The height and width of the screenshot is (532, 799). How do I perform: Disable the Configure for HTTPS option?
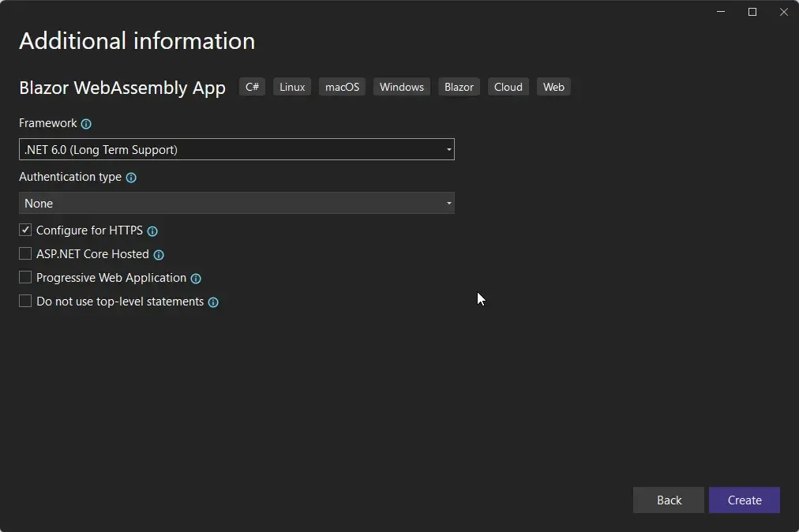(24, 230)
